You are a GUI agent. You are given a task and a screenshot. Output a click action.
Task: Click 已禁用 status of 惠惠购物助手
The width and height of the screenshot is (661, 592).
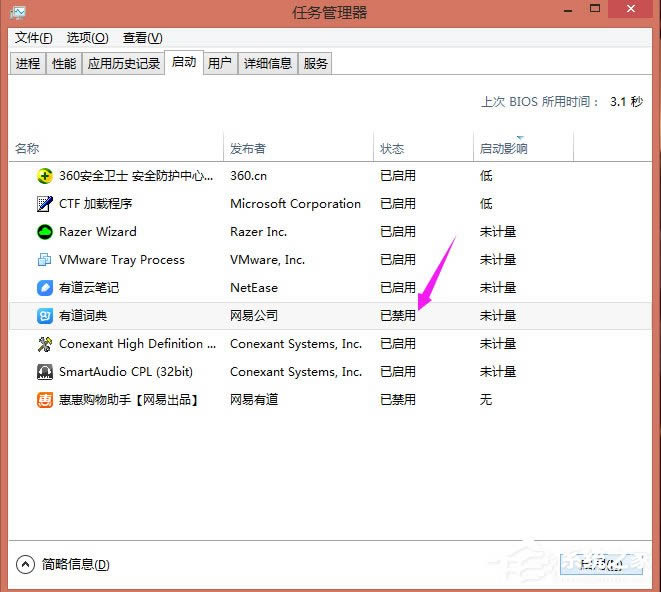coord(398,400)
